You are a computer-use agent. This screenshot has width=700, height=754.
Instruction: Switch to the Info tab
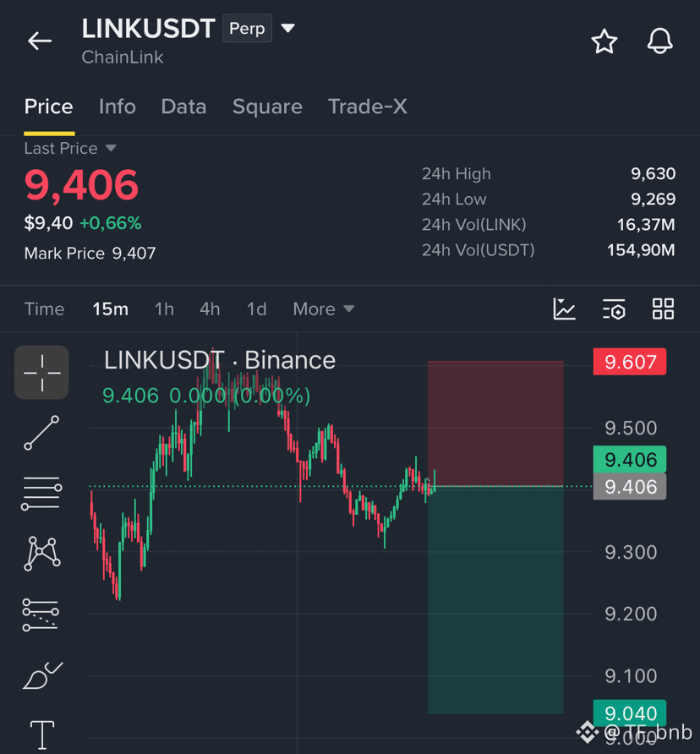118,107
